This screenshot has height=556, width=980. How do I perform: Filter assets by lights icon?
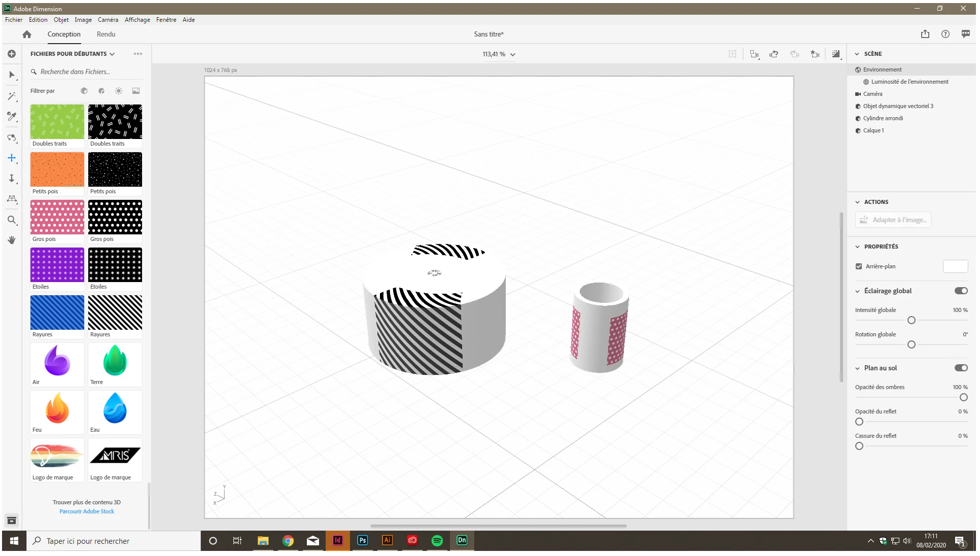[119, 91]
